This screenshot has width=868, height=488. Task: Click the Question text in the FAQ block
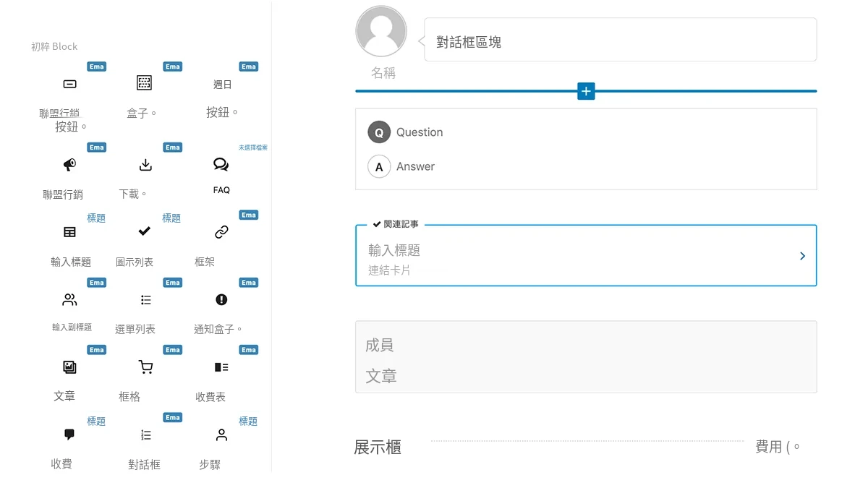(420, 132)
